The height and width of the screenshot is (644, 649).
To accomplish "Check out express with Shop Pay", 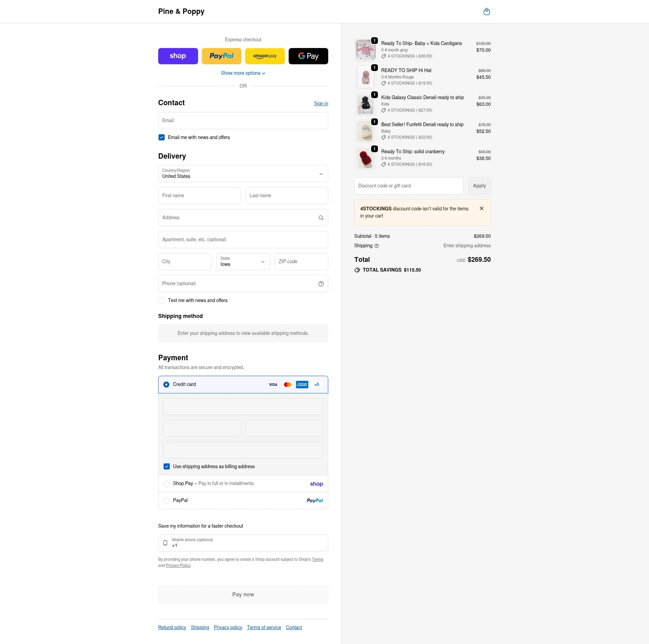I will (x=178, y=56).
